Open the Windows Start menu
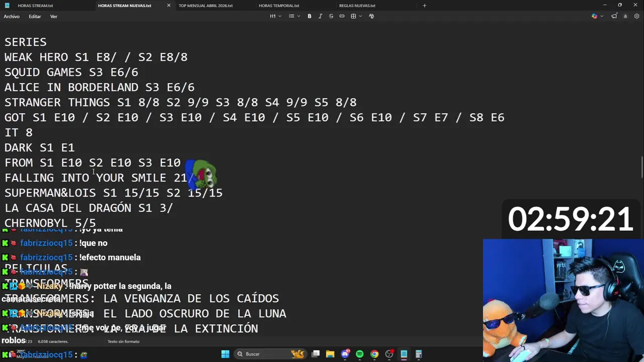 point(225,354)
